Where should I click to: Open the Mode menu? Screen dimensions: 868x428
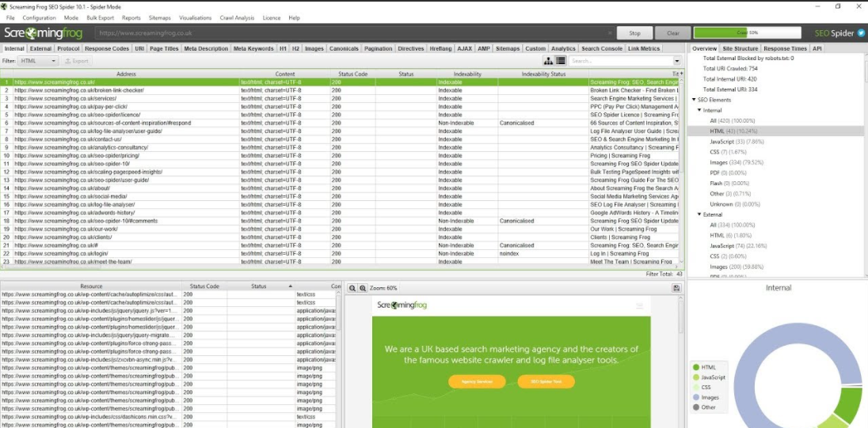[70, 17]
